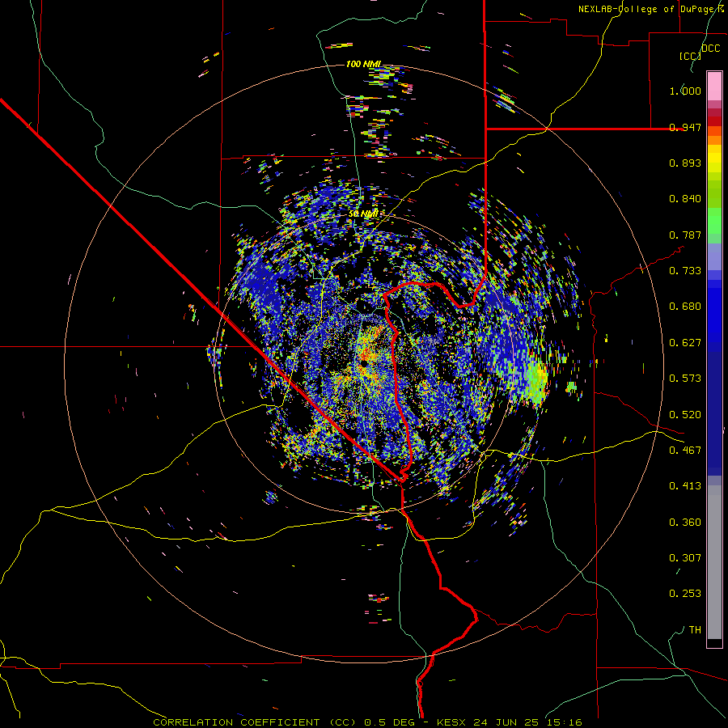Click the TH threshold label on scale

point(695,630)
